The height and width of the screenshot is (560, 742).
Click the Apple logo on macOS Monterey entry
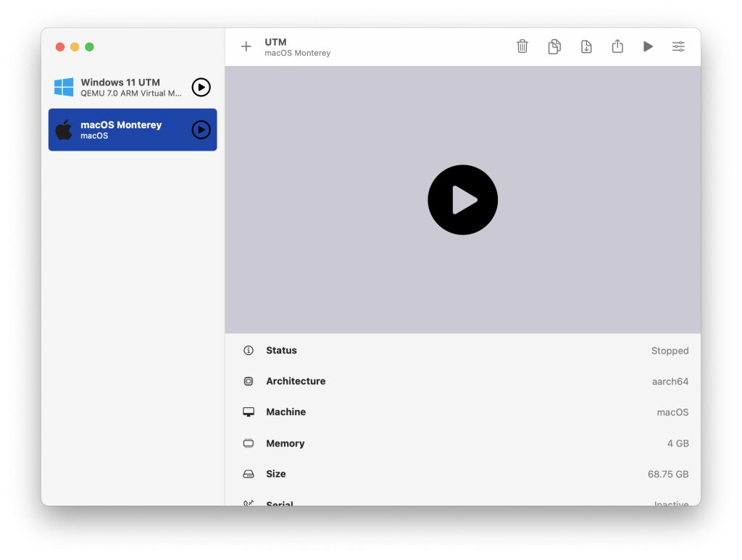click(64, 130)
